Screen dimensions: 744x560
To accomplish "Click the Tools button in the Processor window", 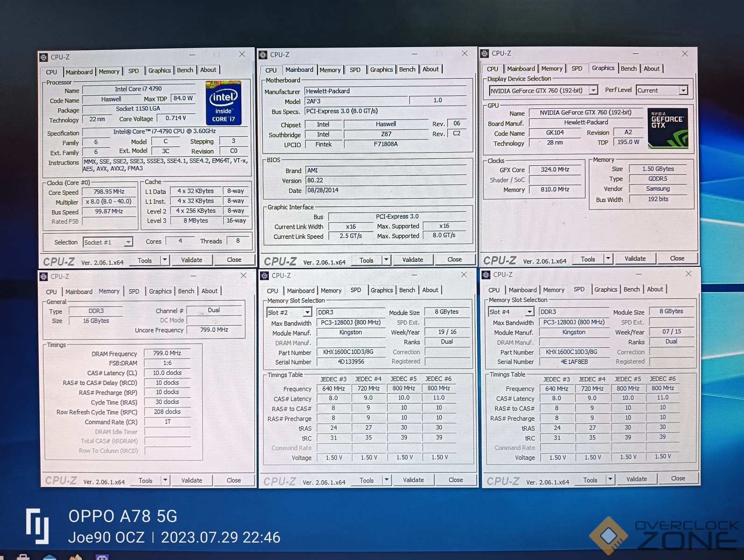I will click(x=145, y=260).
